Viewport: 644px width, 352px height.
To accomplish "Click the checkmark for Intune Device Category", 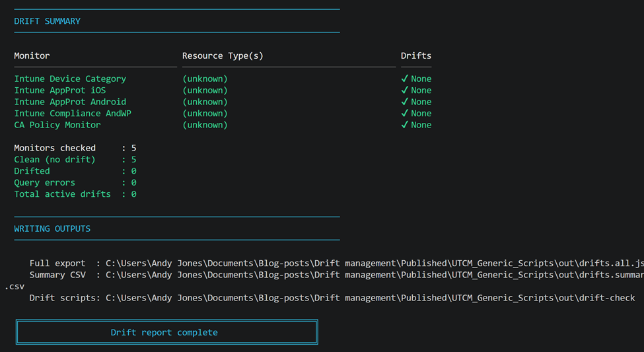I will point(405,79).
